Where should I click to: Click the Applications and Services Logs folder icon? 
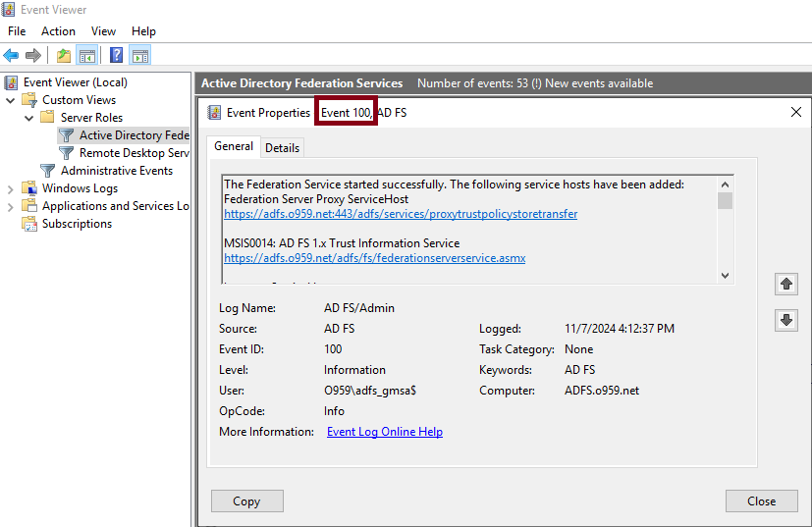[x=29, y=205]
